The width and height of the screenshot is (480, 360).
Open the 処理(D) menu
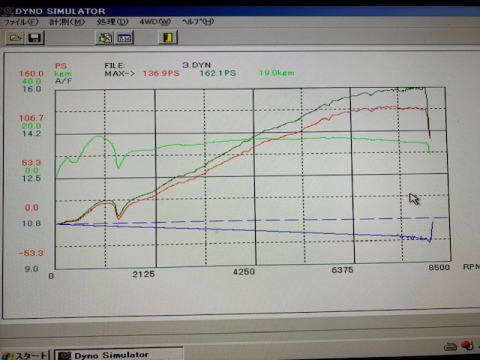point(112,22)
